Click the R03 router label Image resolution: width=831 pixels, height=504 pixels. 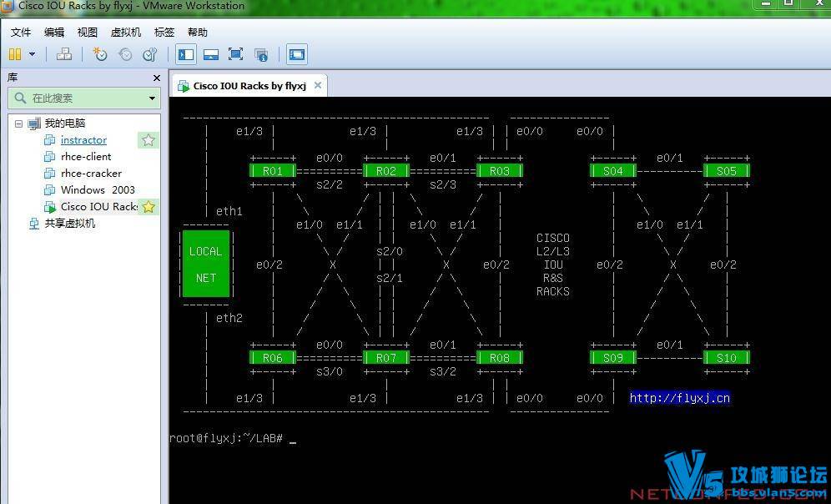point(499,171)
